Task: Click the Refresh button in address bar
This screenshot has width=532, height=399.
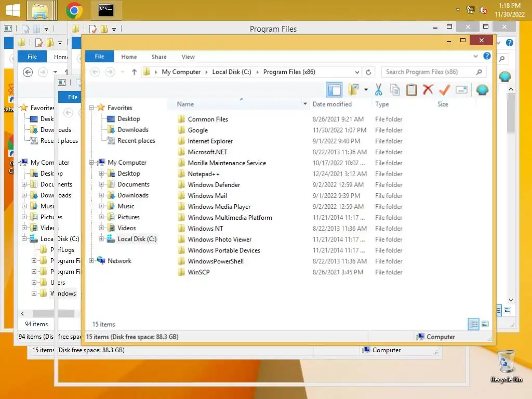Action: point(368,72)
